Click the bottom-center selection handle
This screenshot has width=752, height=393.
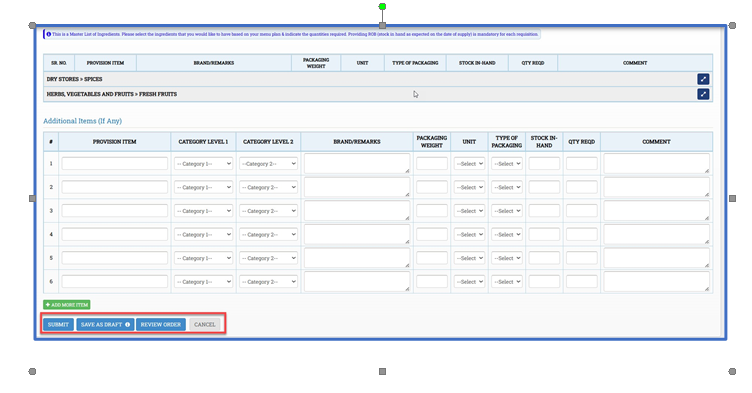[382, 371]
